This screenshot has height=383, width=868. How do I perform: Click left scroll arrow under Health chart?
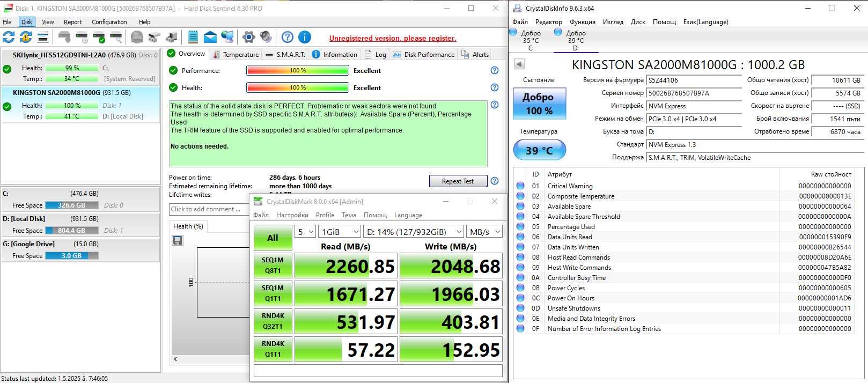pos(175,359)
